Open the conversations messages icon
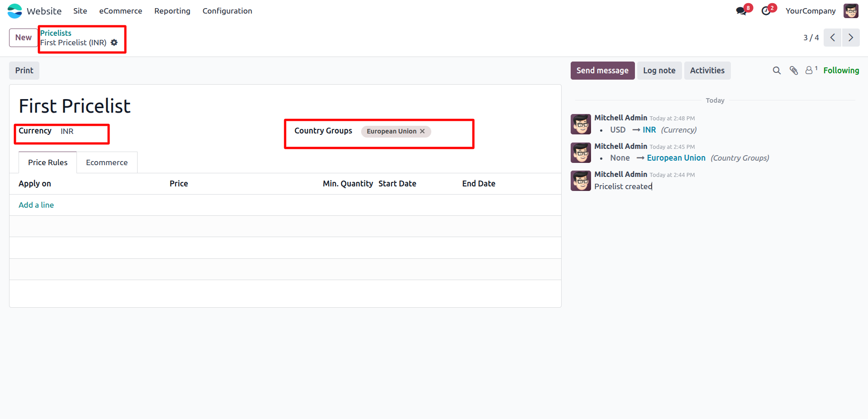The image size is (868, 419). point(741,11)
